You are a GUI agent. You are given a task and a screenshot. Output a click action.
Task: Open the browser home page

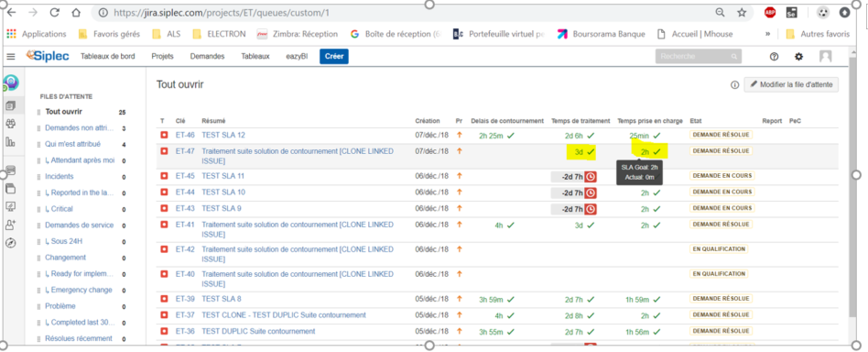tap(76, 12)
